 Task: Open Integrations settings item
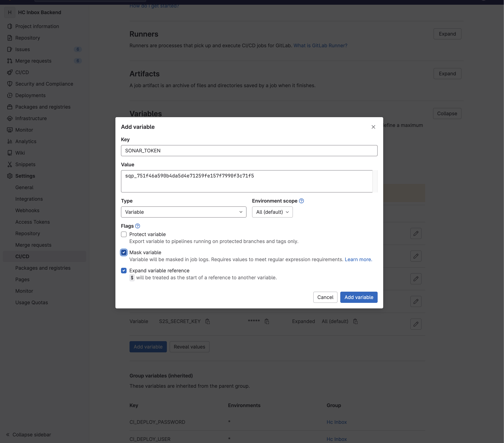[x=29, y=199]
